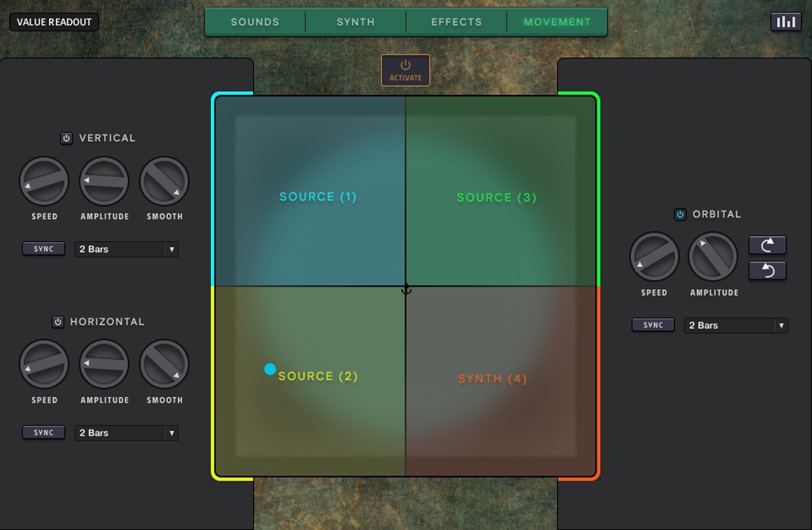Click the cyan position dot in Source 2
Viewport: 812px width, 530px height.
pos(270,369)
